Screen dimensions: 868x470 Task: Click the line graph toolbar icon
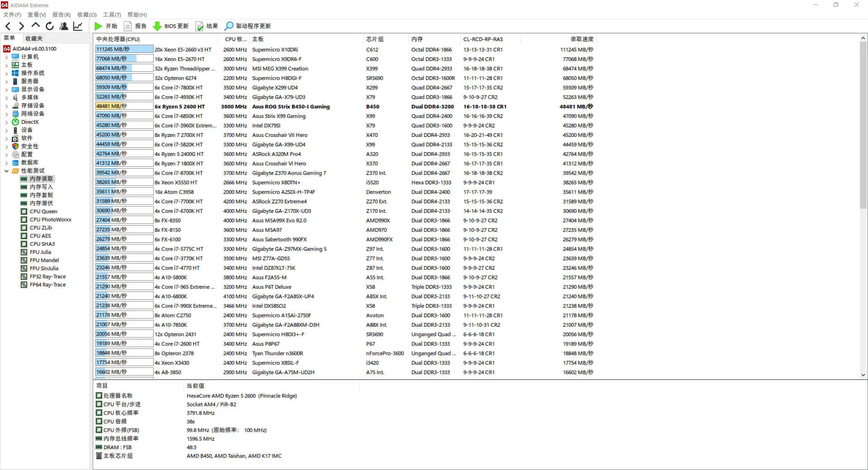point(78,26)
